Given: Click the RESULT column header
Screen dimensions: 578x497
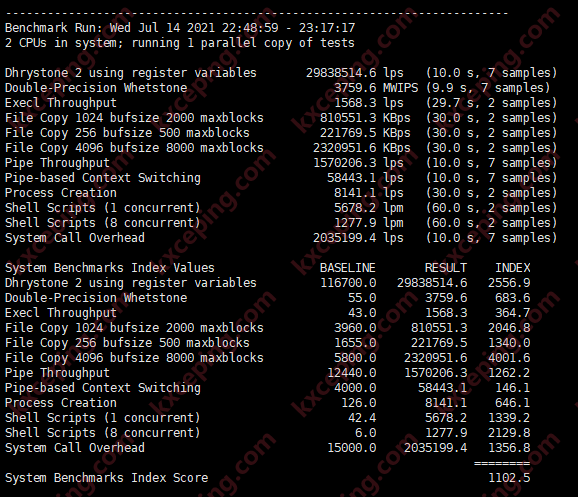Looking at the screenshot, I should pyautogui.click(x=446, y=268).
